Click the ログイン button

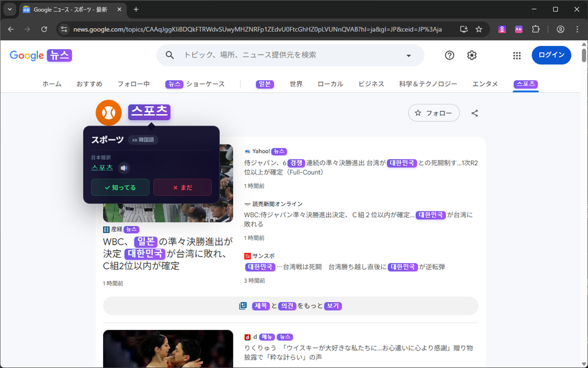coord(551,55)
